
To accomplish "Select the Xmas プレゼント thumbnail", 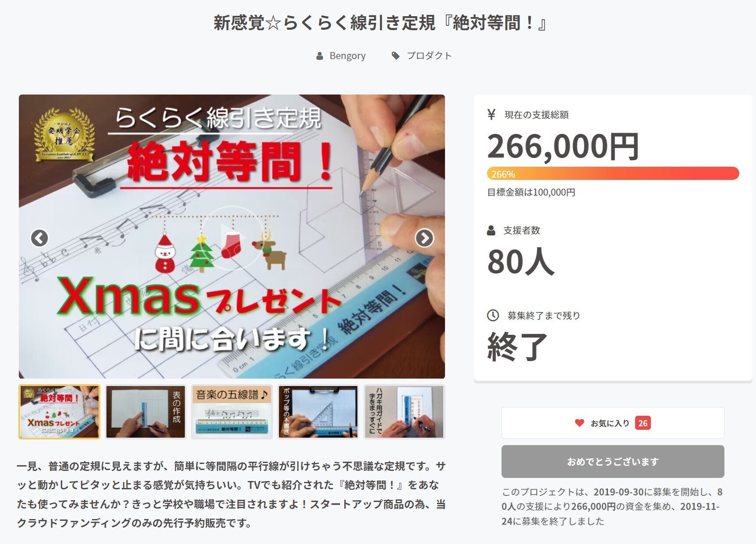I will (x=59, y=412).
